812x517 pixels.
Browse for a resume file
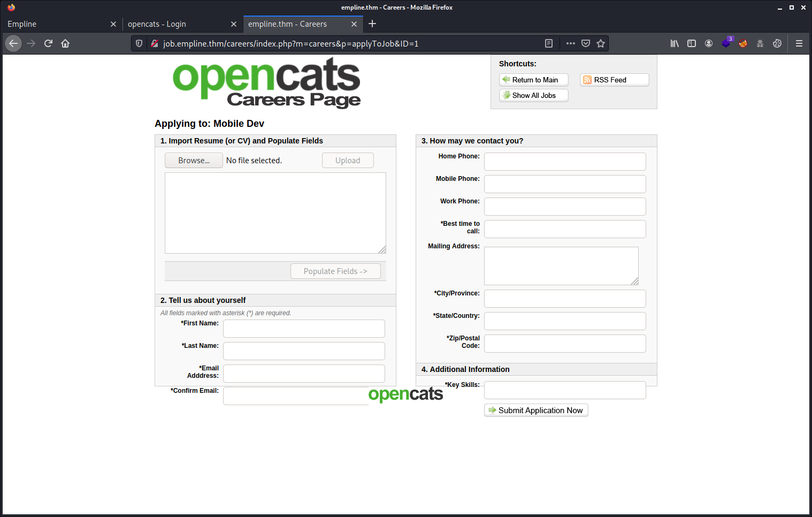194,161
